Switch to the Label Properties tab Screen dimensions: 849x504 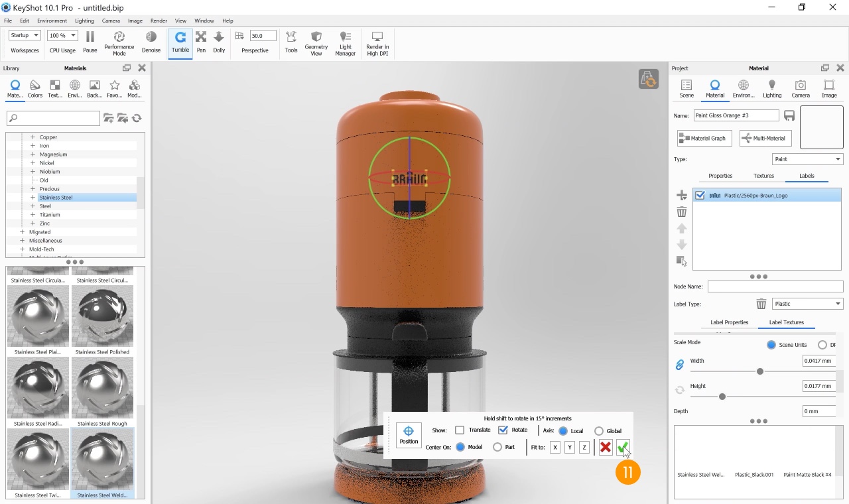[x=729, y=322]
